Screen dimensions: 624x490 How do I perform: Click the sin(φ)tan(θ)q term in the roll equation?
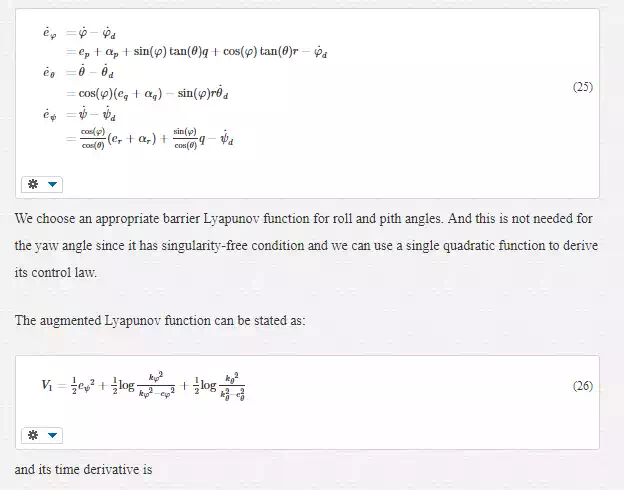171,52
